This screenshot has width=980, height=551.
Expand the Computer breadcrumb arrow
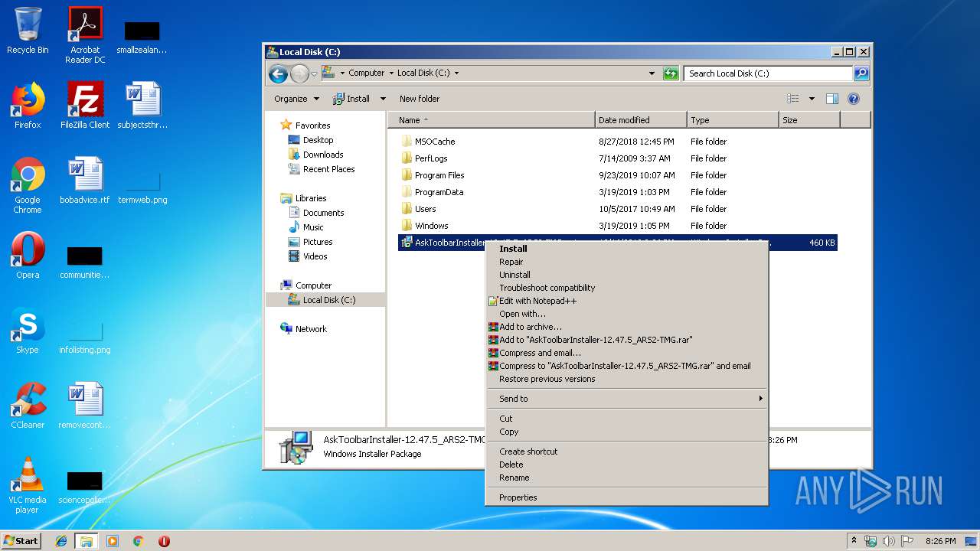click(x=390, y=73)
